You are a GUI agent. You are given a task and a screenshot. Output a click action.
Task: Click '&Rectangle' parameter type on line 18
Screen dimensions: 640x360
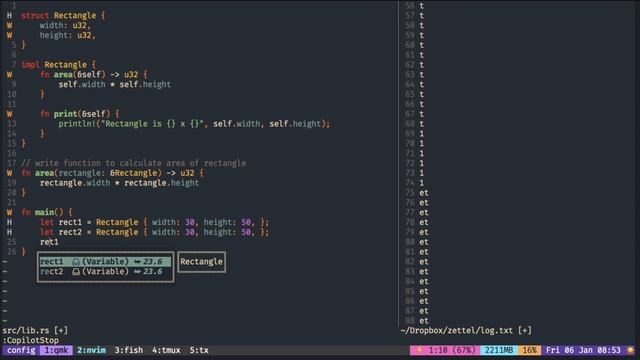click(x=133, y=173)
